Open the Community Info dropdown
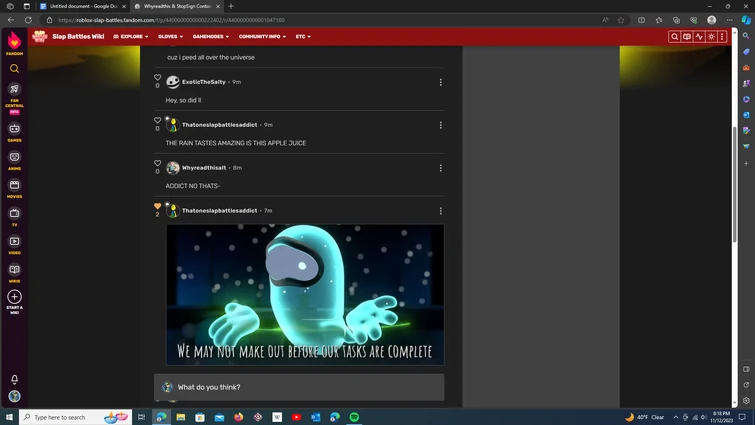Screen dimensions: 755x425 (261, 37)
